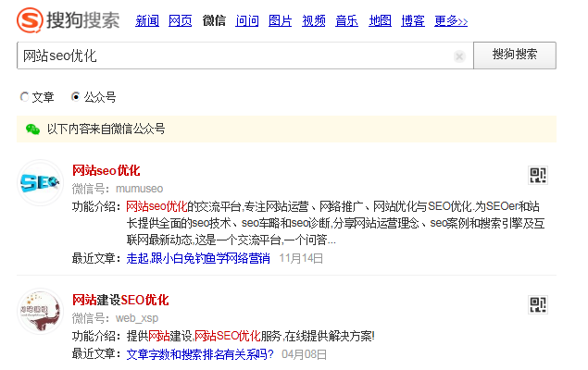Open the mumuseo account avatar

[41, 183]
